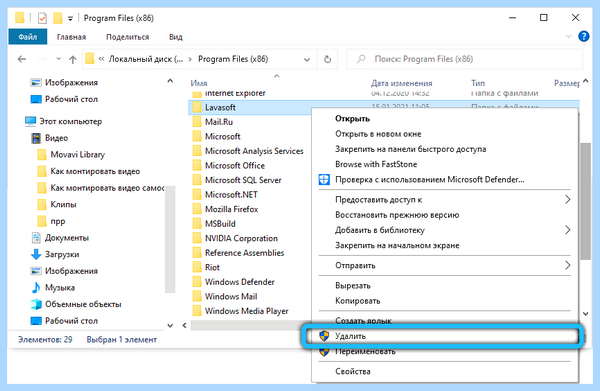
Task: Choose Browse with FastStone
Action: coord(376,164)
